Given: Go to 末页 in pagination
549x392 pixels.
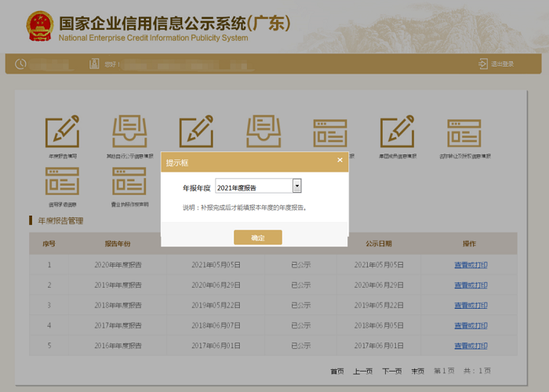Looking at the screenshot, I should coord(418,371).
